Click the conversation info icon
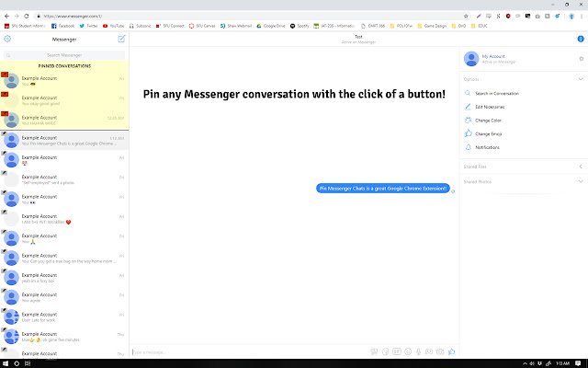This screenshot has width=588, height=368. point(581,39)
